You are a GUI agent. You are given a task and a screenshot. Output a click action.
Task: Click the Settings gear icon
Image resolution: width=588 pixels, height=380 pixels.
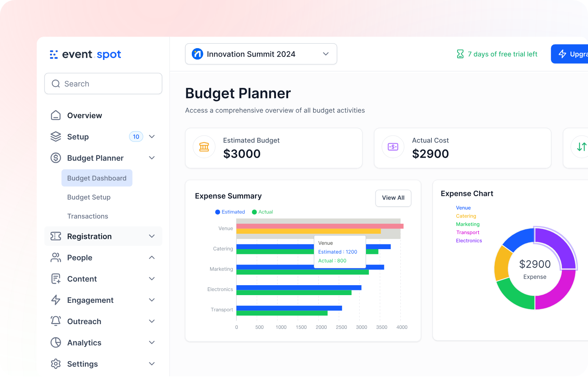[55, 364]
